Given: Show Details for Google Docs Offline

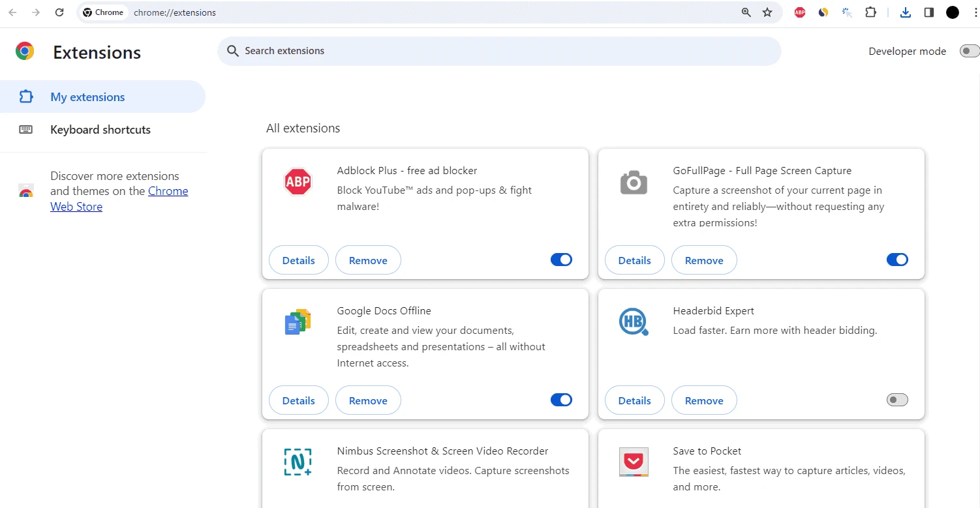Looking at the screenshot, I should click(x=299, y=400).
